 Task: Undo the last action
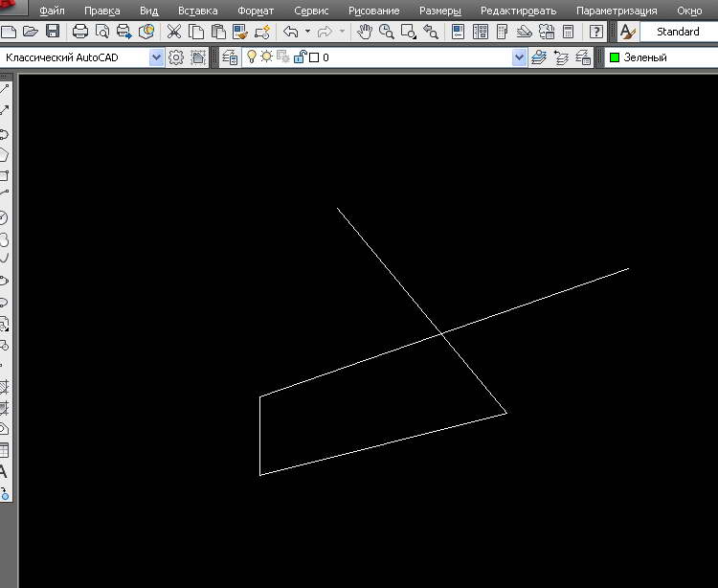(291, 32)
